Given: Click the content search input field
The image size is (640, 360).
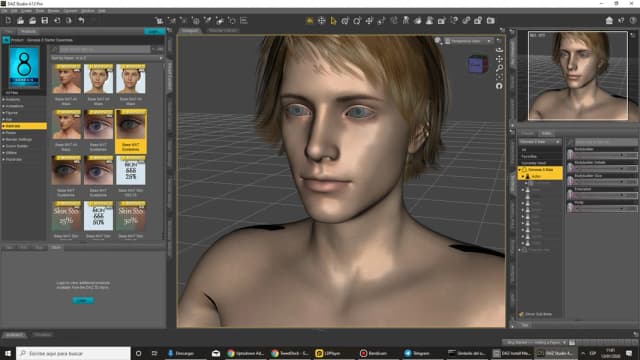Looking at the screenshot, I should [x=105, y=49].
